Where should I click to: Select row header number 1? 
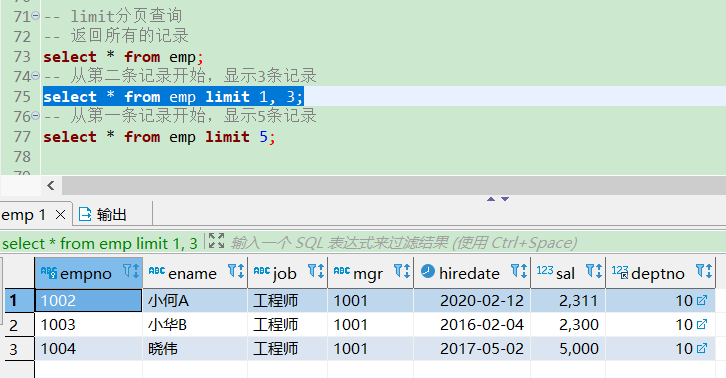pyautogui.click(x=18, y=301)
